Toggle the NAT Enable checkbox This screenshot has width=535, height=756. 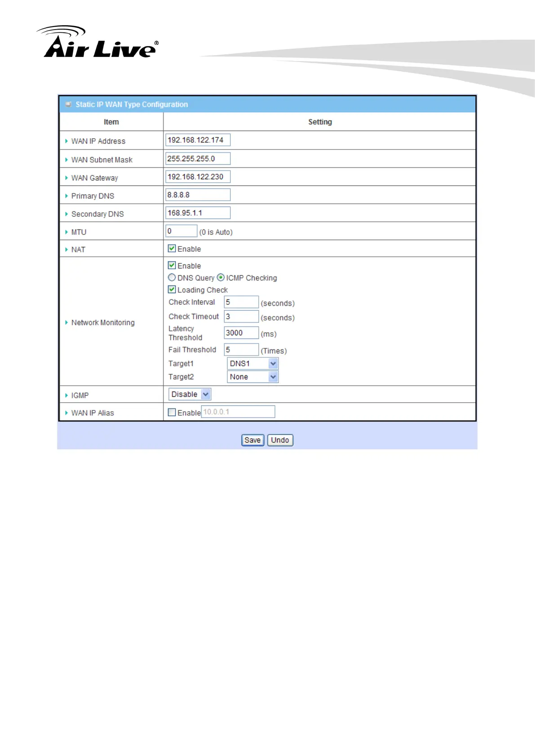coord(172,248)
